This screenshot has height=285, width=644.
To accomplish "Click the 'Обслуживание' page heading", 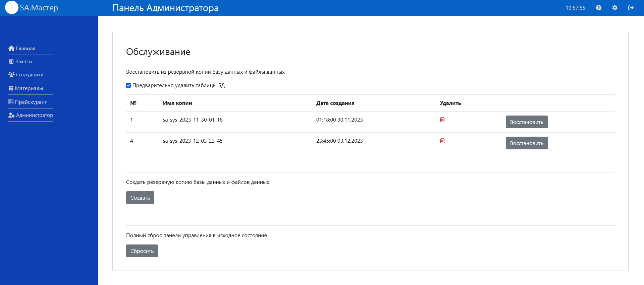I will pos(158,52).
